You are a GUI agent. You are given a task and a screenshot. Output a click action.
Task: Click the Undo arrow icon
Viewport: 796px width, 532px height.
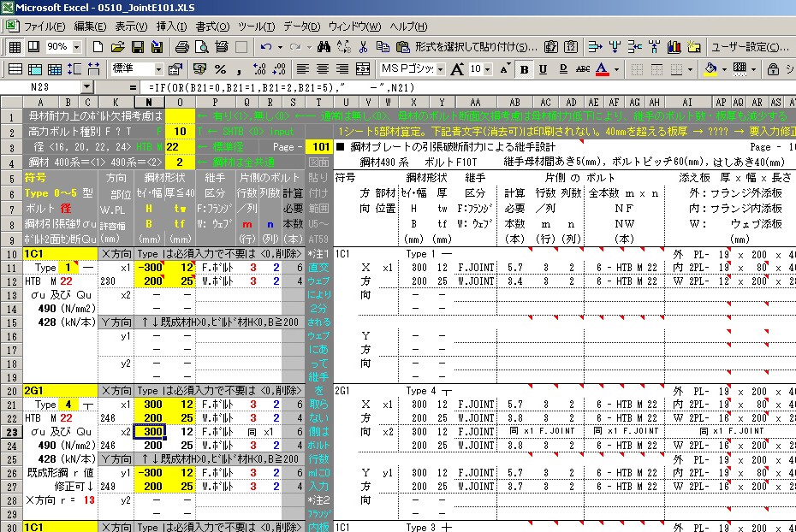point(265,47)
